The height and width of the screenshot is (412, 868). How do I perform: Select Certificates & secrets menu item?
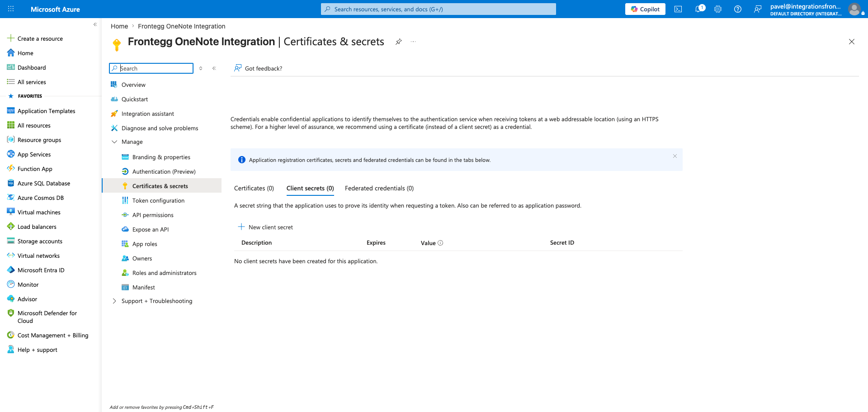pos(161,186)
